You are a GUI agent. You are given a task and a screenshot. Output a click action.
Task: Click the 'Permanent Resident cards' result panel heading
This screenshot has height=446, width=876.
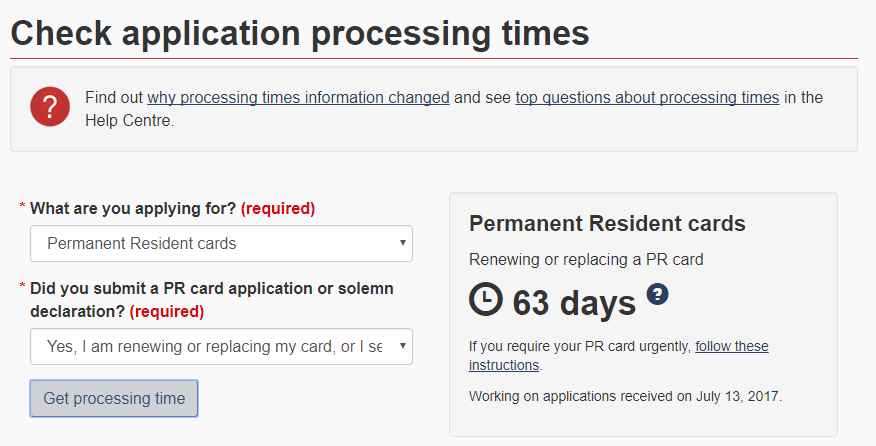(607, 223)
